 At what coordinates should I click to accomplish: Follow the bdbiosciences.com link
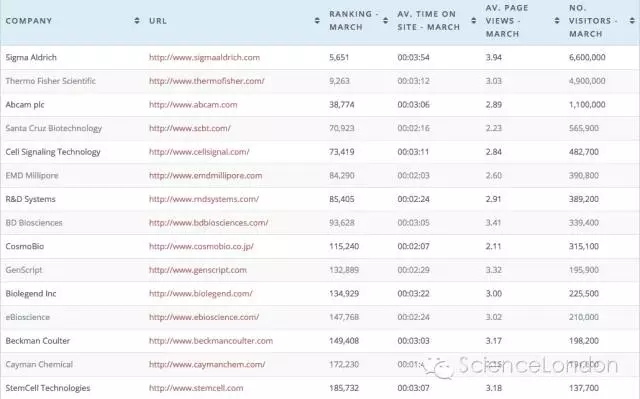pos(208,223)
